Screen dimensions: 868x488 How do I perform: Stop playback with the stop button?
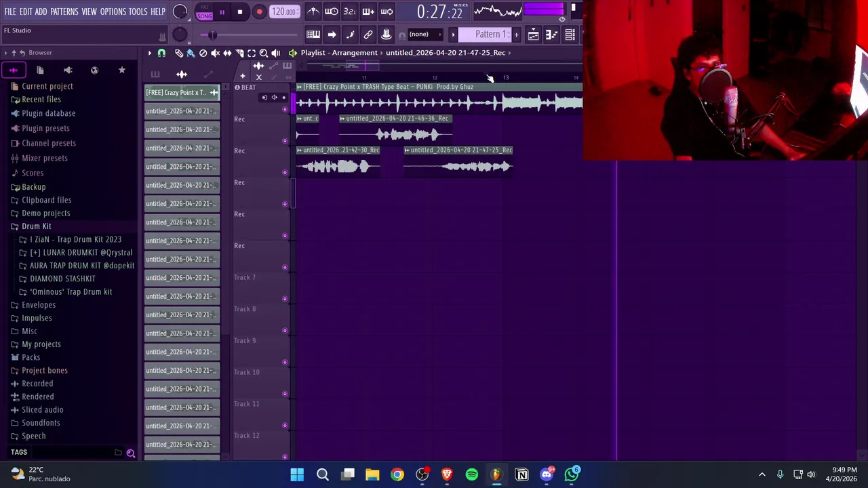pyautogui.click(x=240, y=12)
